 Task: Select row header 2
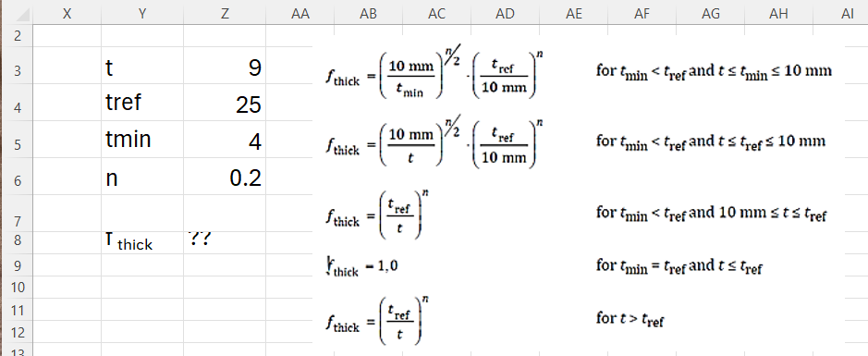[x=17, y=36]
